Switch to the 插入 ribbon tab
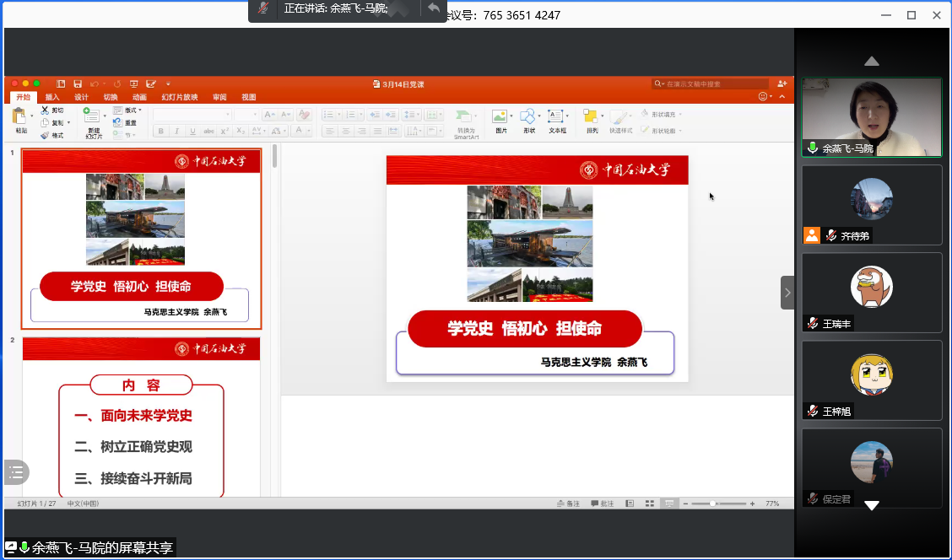The height and width of the screenshot is (560, 952). coord(51,97)
